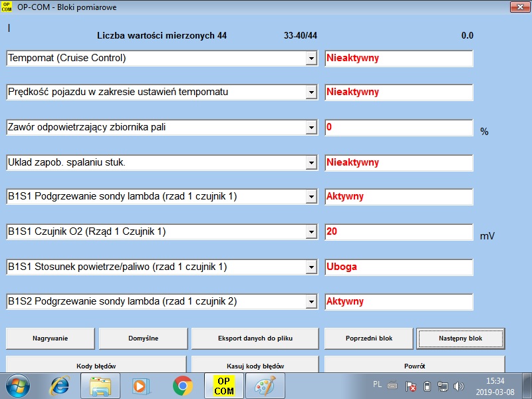
Task: Click the B1S1 Czujnik O2 value field
Action: [398, 232]
